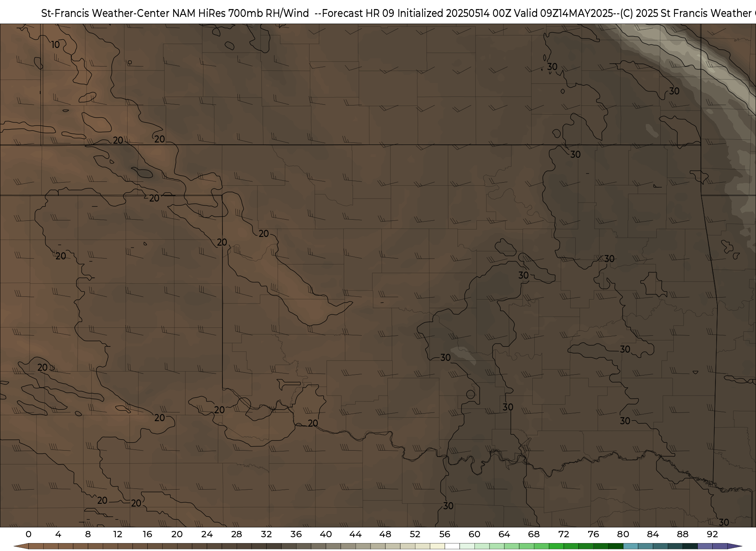756x551 pixels.
Task: Click the map title 'NAM HiRes 700mb RH/Wind'
Action: (x=241, y=13)
